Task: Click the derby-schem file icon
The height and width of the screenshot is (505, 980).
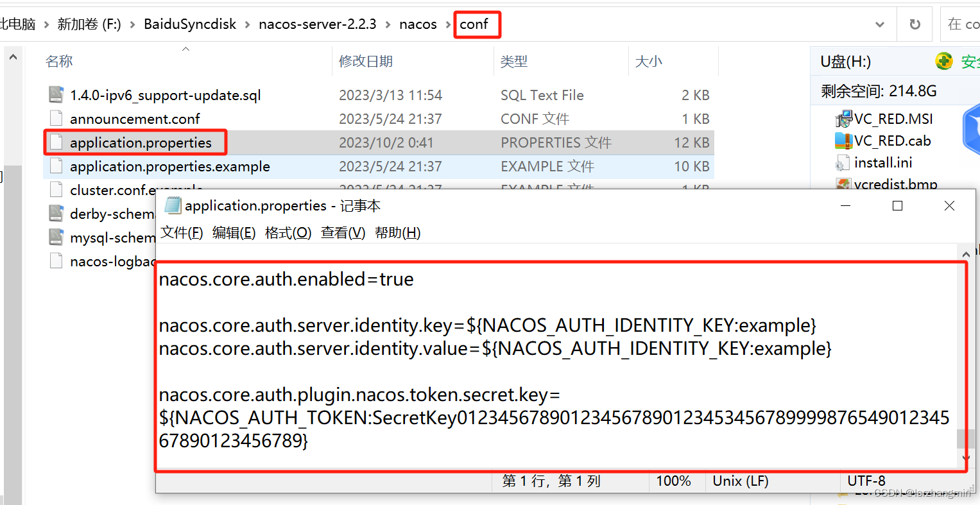Action: [56, 213]
